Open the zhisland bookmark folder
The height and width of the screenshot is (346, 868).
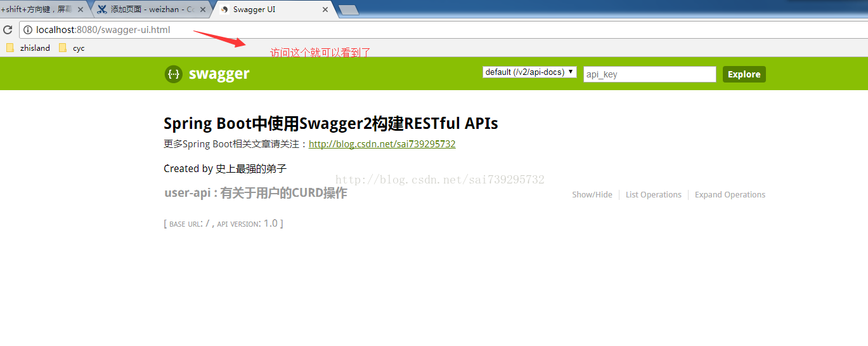[27, 48]
